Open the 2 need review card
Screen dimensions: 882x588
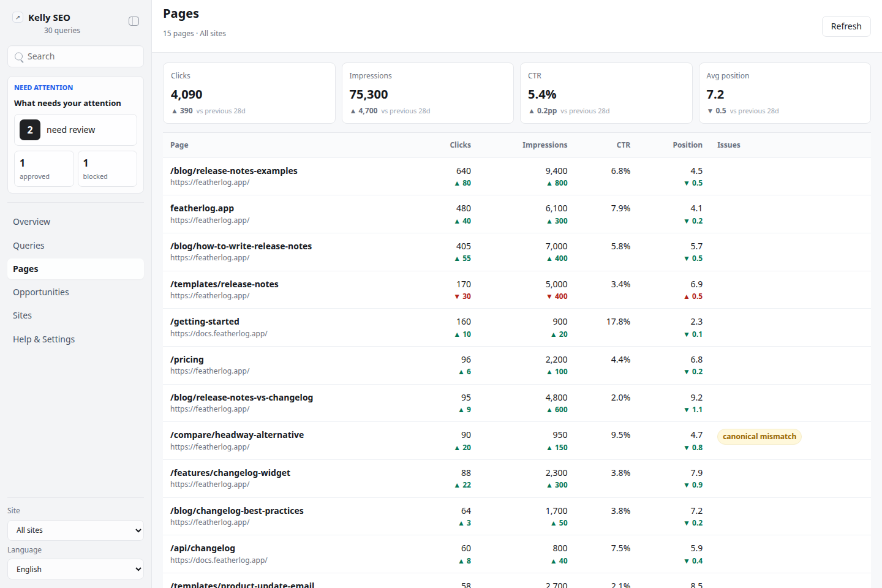point(75,130)
